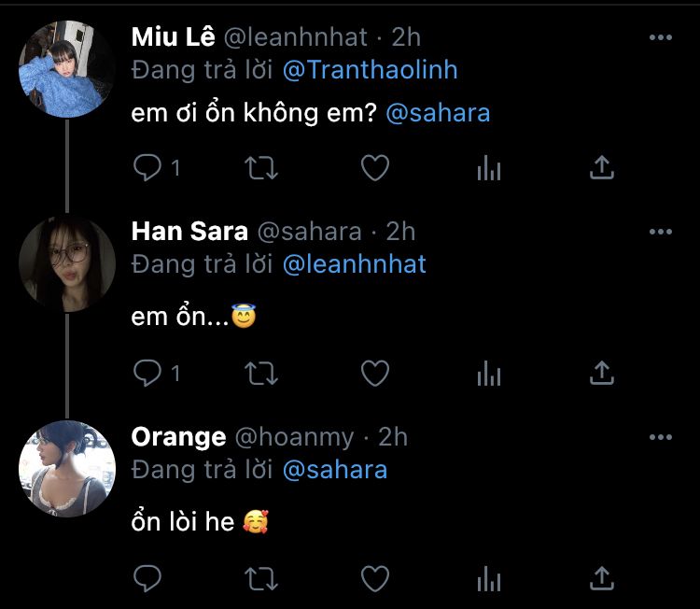Open the @Tranthaolinh profile link
The image size is (700, 609).
pyautogui.click(x=370, y=70)
